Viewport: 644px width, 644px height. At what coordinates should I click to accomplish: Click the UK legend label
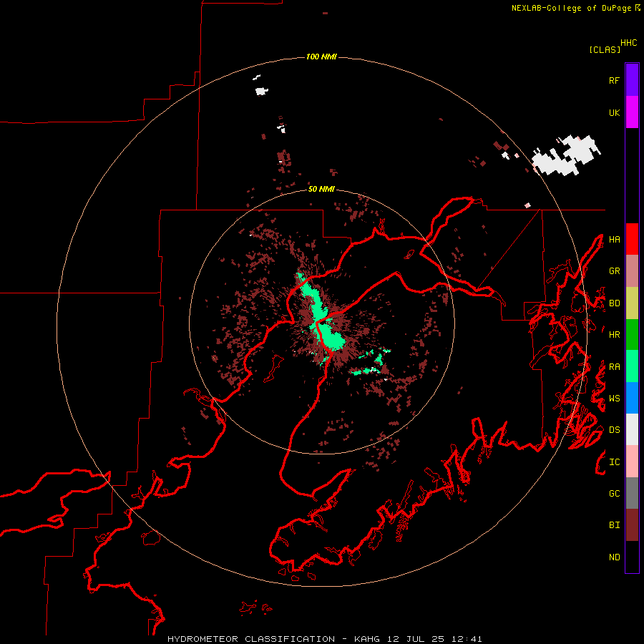pyautogui.click(x=614, y=112)
